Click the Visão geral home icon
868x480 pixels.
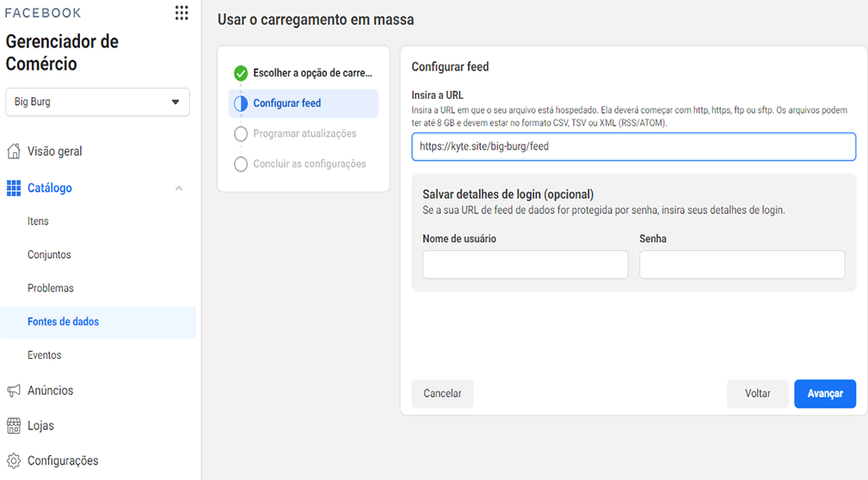13,151
